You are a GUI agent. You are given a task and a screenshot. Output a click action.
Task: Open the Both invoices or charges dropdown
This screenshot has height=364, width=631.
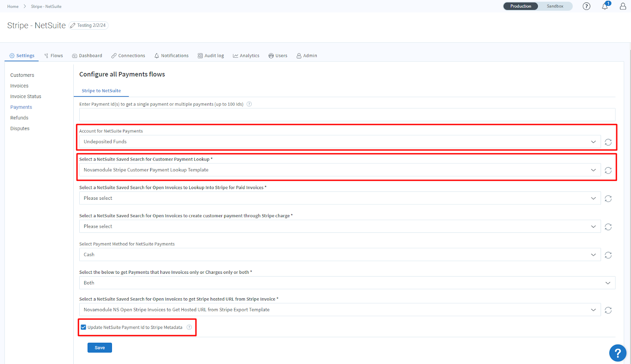pos(347,283)
